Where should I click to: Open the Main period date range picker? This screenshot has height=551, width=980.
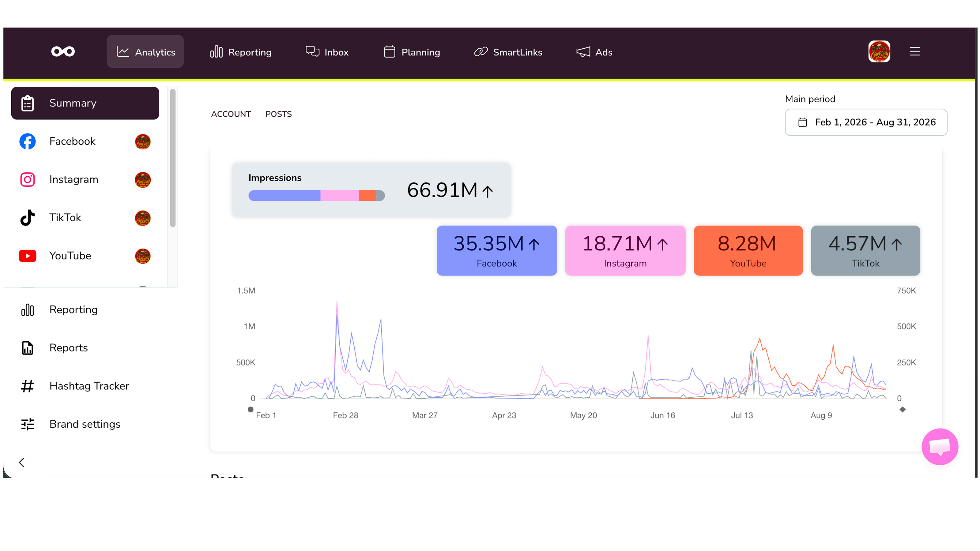(x=866, y=122)
